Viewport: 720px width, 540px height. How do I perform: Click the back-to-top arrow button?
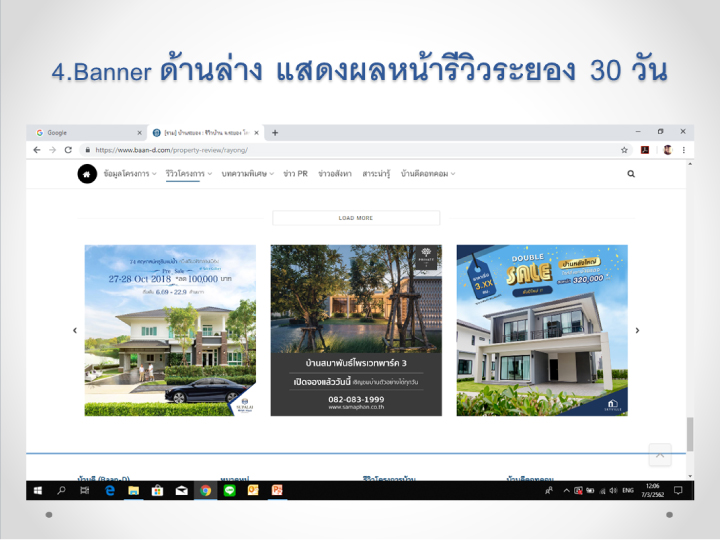(x=660, y=455)
